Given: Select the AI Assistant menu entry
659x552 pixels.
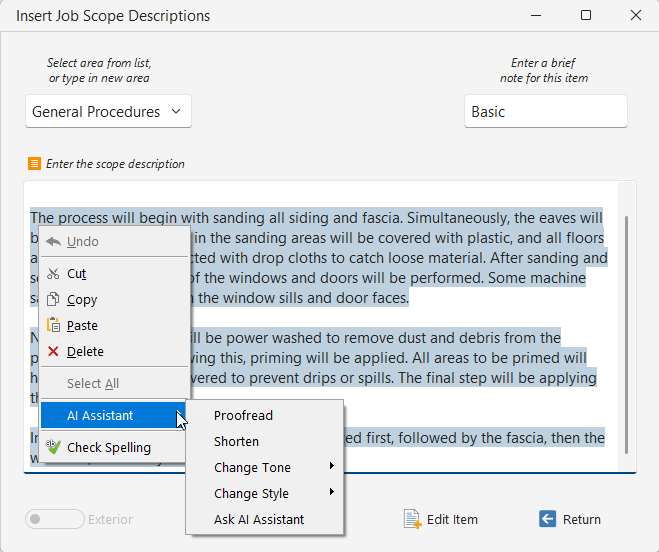Looking at the screenshot, I should pos(113,415).
